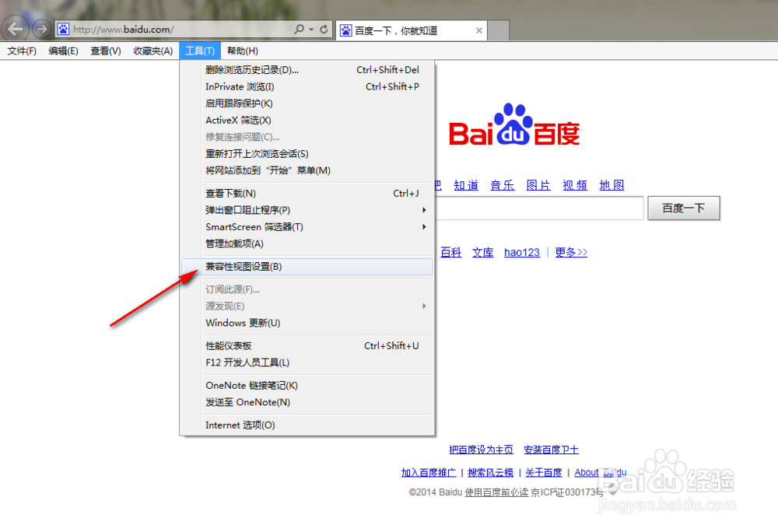Screen dimensions: 778x532
Task: Click the paw favicon on the Baidu tab
Action: coord(346,31)
